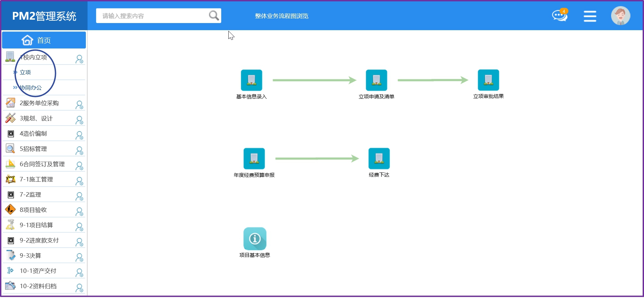Collapse the 1校内立项 menu section

coord(34,57)
